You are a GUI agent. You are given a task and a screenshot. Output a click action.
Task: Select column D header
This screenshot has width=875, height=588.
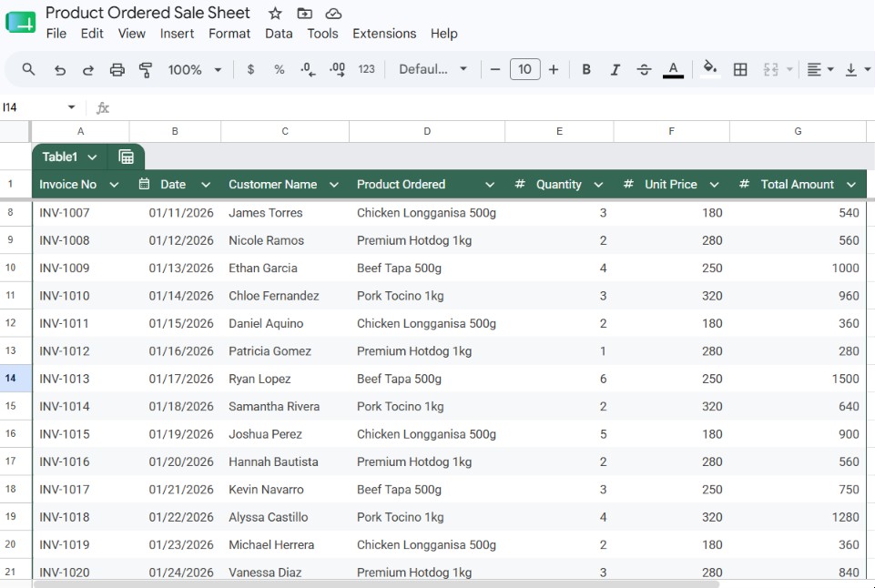[x=427, y=132]
